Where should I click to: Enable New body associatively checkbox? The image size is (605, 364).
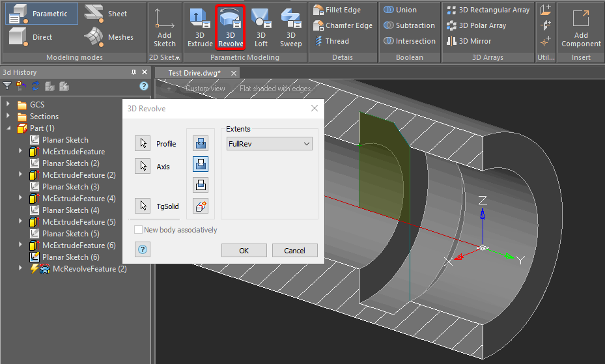tap(138, 230)
